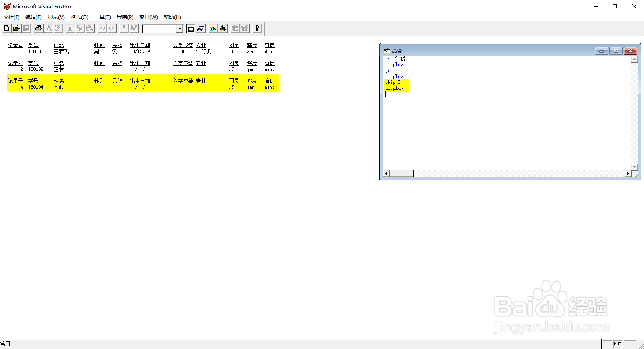
Task: Open the 显示(V) menu
Action: click(x=56, y=17)
